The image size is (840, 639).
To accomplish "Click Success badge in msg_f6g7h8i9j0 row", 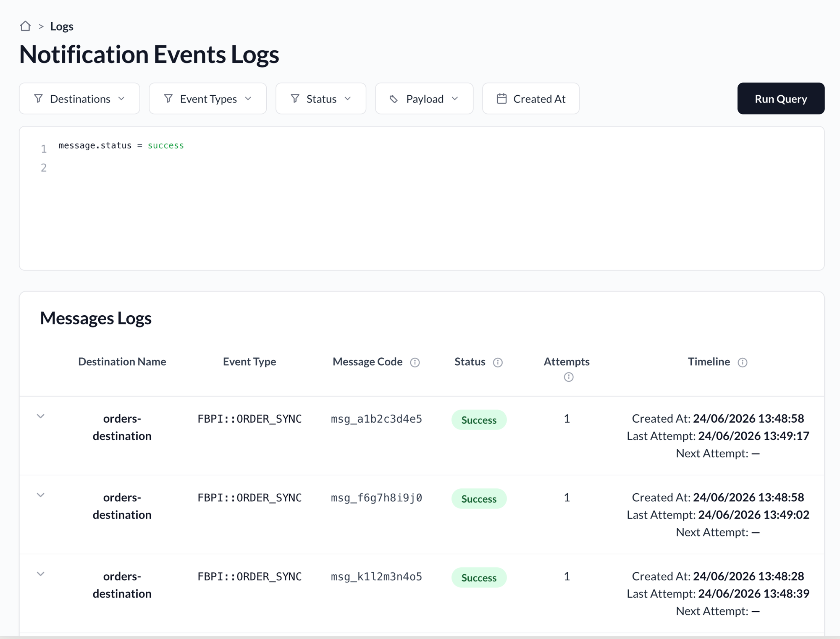I will tap(479, 499).
